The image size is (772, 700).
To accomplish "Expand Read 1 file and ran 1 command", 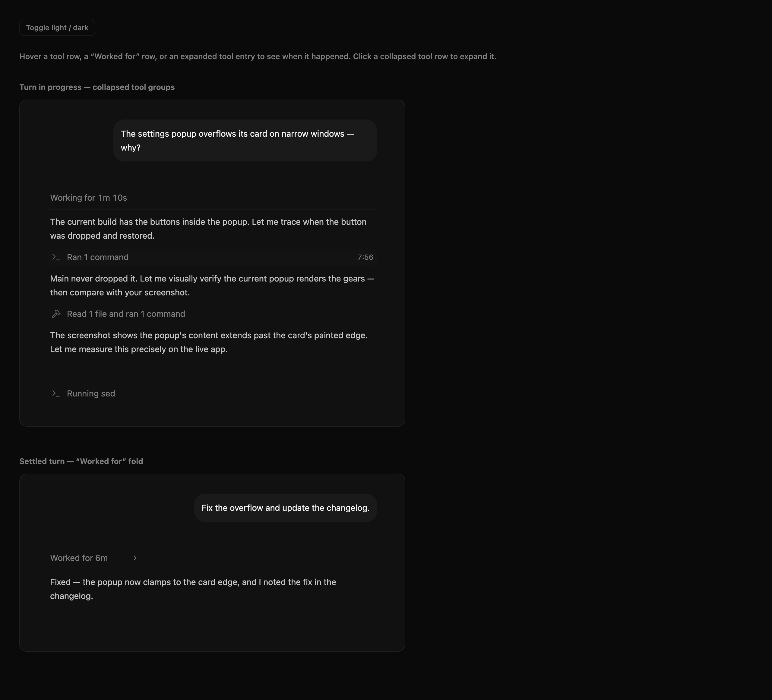I will click(x=212, y=314).
